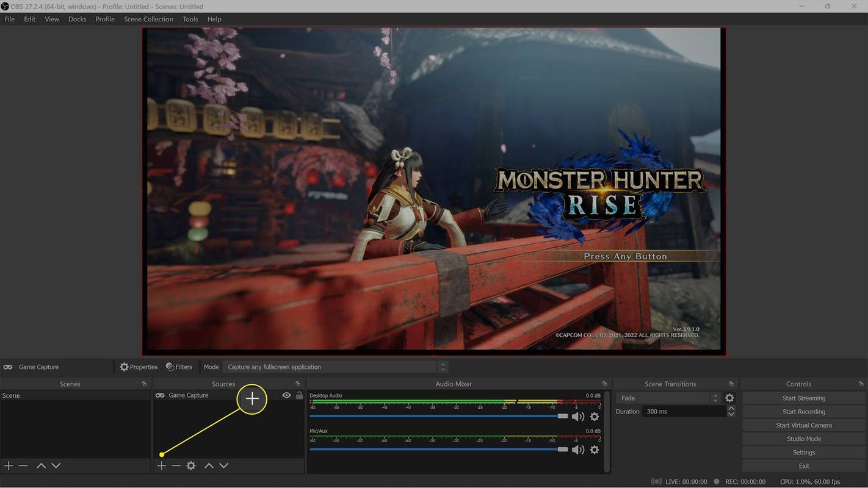Toggle Game Capture visibility eye icon
Image resolution: width=868 pixels, height=488 pixels.
click(x=286, y=395)
